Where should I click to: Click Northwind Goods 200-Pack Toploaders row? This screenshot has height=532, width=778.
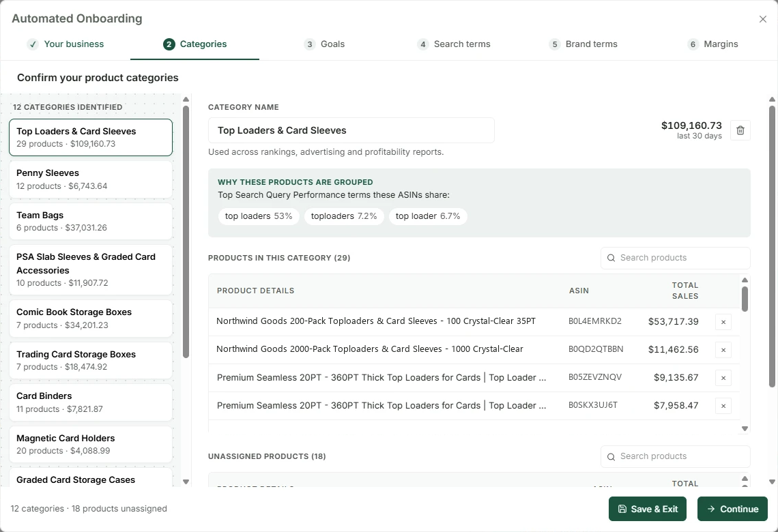pyautogui.click(x=474, y=322)
